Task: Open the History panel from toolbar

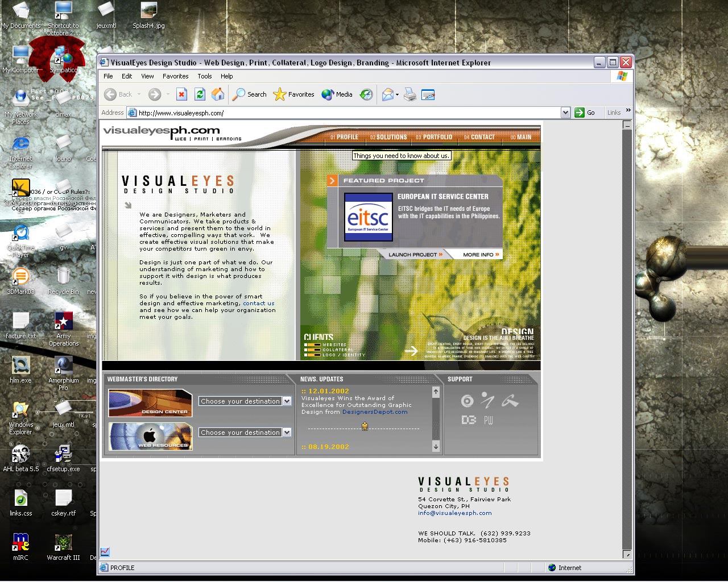Action: (366, 94)
